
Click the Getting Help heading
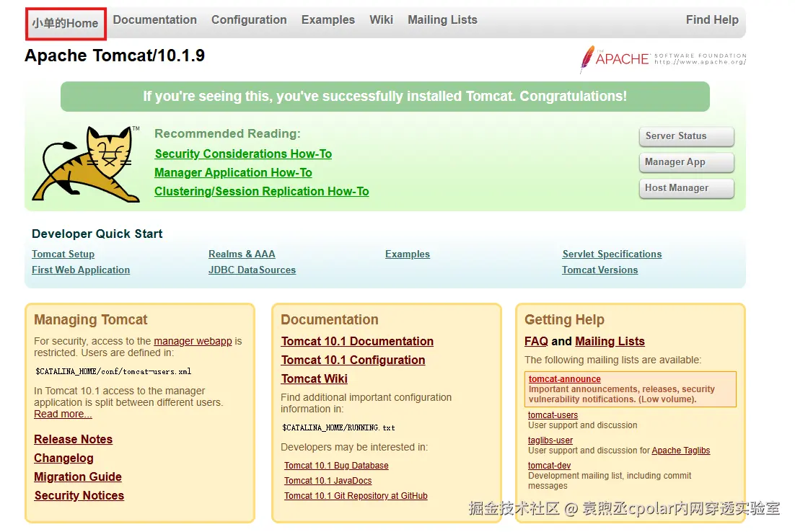coord(564,320)
